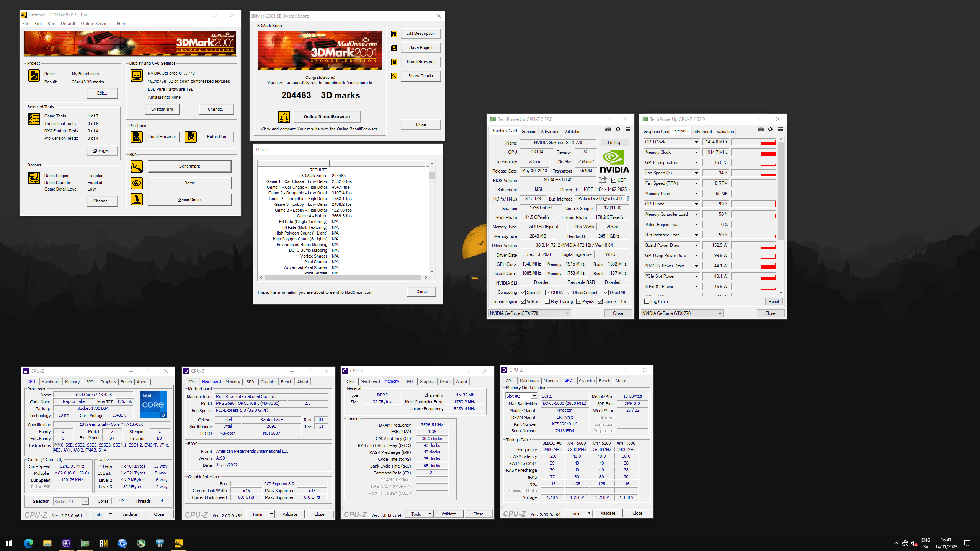Click the Batch Run icon in Pro Tools
The height and width of the screenshot is (551, 980).
[x=191, y=137]
